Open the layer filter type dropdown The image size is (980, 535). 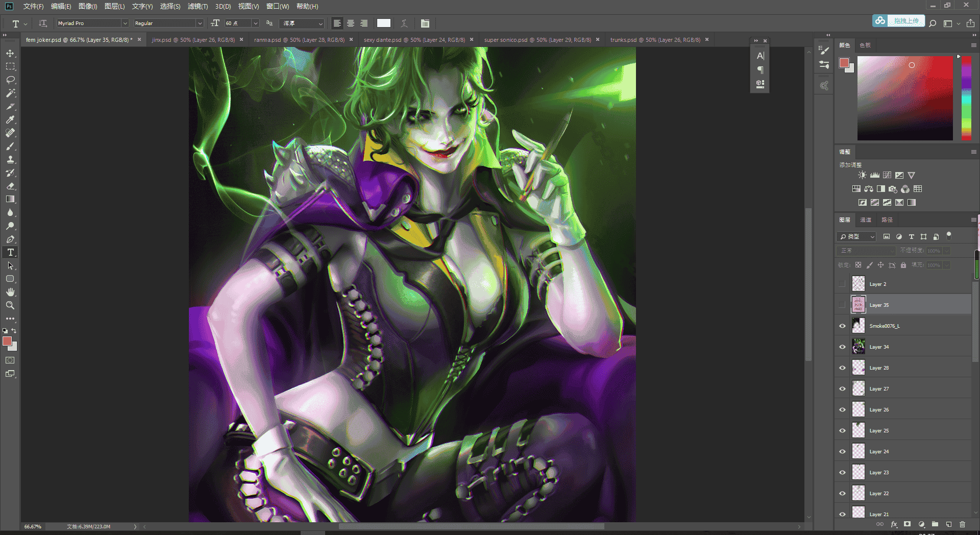(x=857, y=236)
